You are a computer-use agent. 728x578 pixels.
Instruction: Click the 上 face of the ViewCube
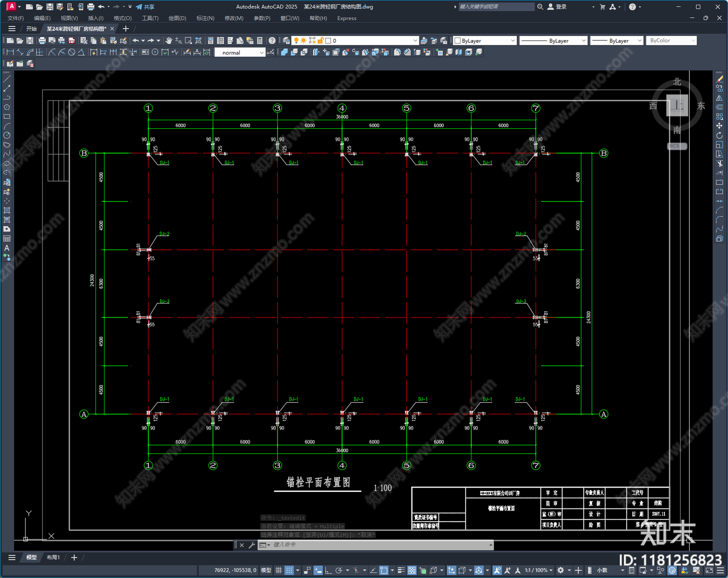click(x=677, y=106)
